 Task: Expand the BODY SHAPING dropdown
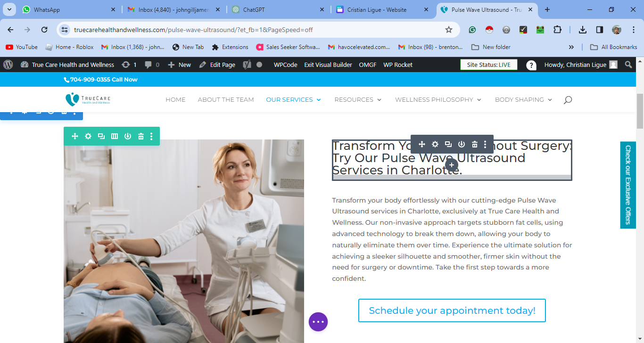pos(523,100)
